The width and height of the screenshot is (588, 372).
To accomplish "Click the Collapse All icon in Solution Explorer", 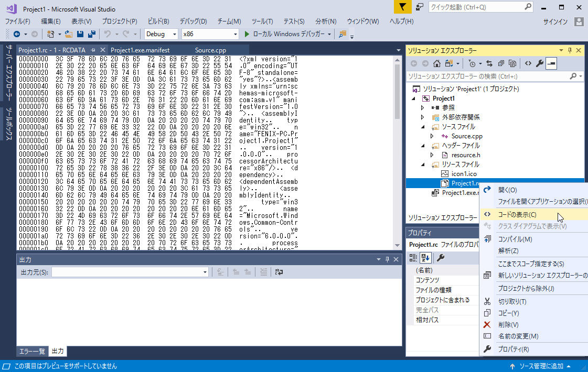I will [x=501, y=64].
